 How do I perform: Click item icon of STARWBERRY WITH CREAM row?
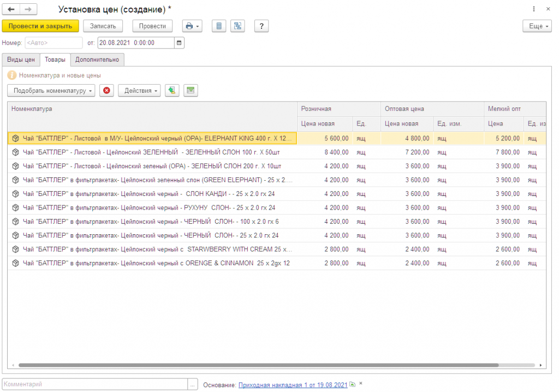pyautogui.click(x=15, y=250)
